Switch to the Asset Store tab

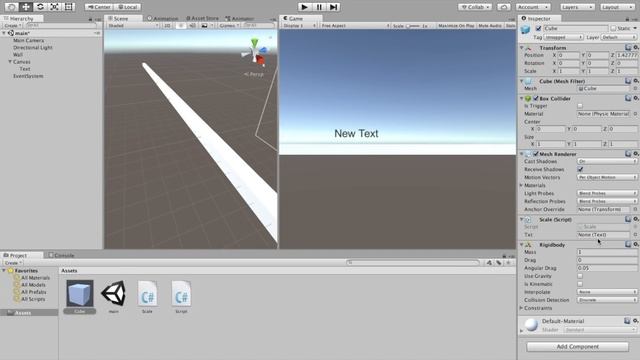click(202, 18)
